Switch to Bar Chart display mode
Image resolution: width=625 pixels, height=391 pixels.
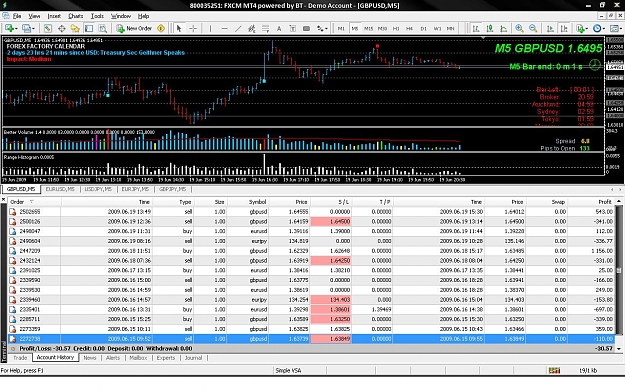click(x=476, y=28)
